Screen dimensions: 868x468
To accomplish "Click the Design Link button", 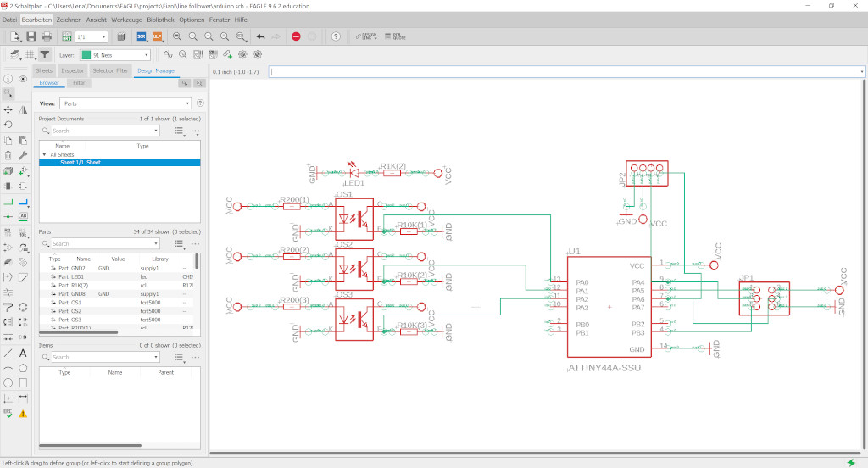I will click(x=366, y=36).
